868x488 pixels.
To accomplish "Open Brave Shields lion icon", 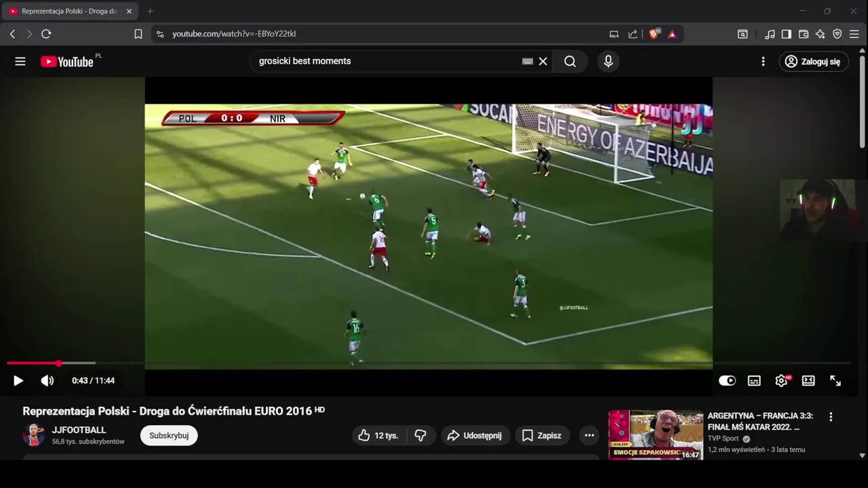I will pyautogui.click(x=654, y=34).
